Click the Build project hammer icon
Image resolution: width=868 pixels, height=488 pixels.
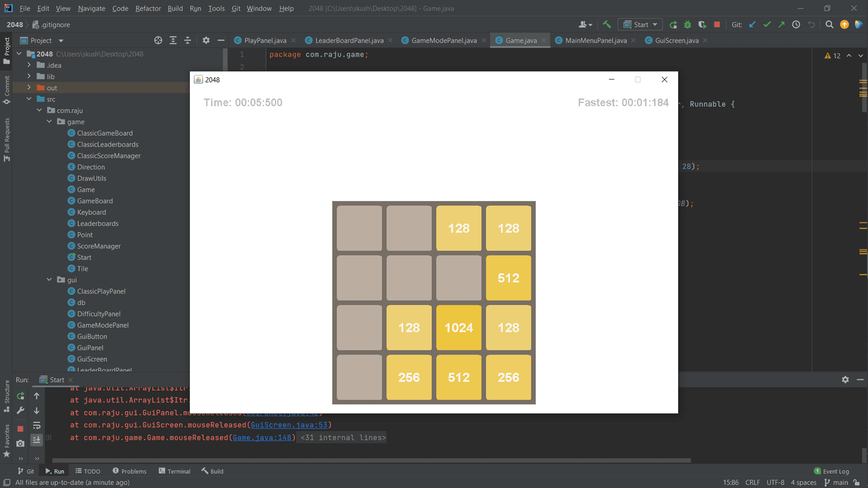point(607,25)
